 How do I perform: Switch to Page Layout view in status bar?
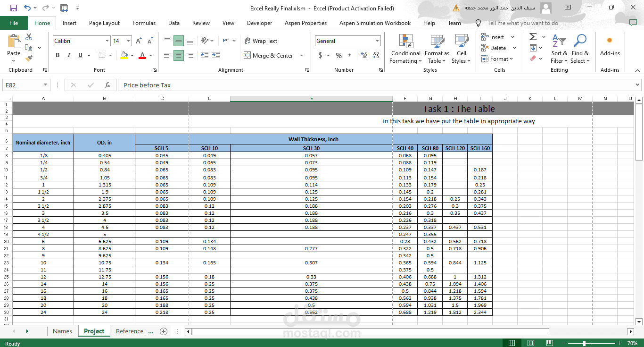click(x=531, y=343)
